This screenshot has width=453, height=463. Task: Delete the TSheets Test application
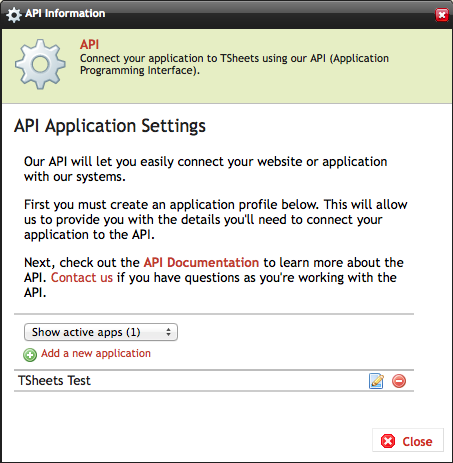coord(399,381)
